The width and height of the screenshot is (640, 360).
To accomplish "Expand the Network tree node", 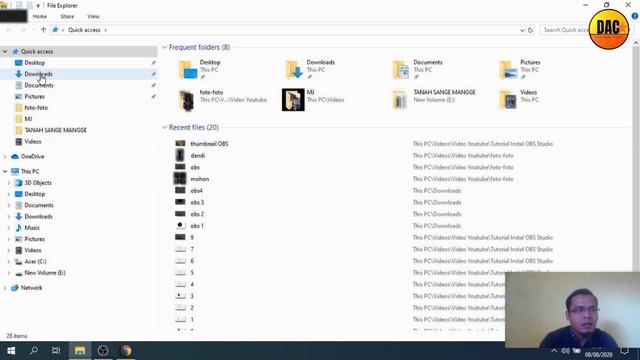I will [5, 288].
